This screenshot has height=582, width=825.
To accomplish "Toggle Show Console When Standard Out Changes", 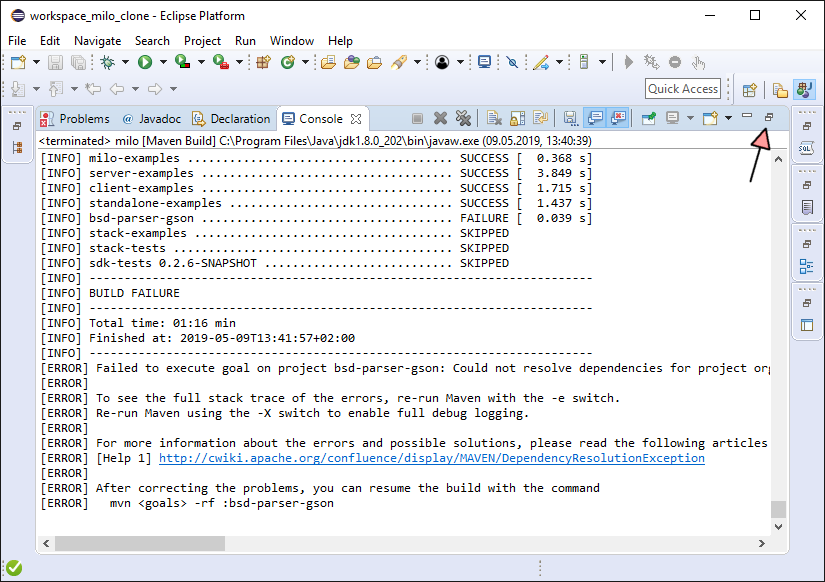I will [x=594, y=118].
